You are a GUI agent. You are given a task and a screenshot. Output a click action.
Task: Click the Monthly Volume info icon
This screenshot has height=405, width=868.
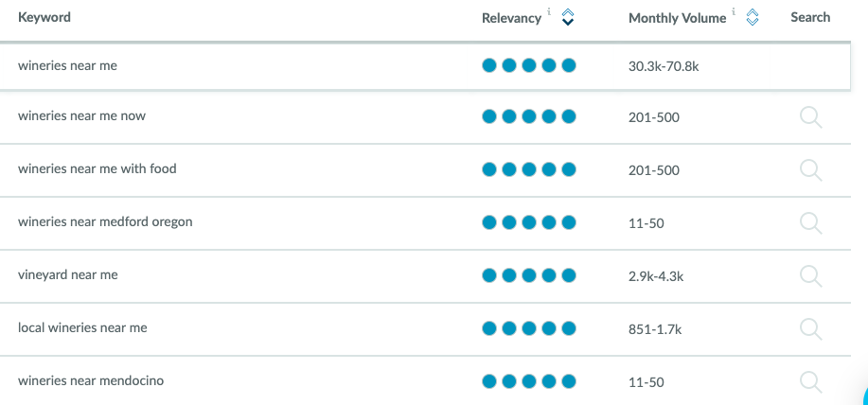tap(734, 11)
